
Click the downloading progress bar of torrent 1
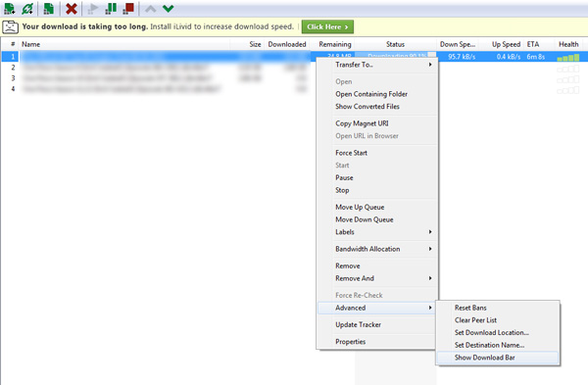pos(396,55)
